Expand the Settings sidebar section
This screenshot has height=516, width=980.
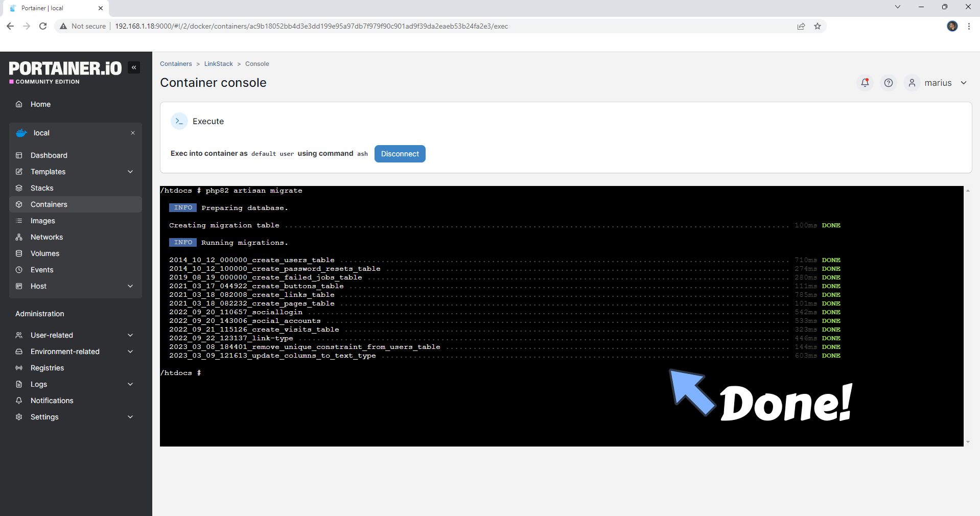(130, 417)
